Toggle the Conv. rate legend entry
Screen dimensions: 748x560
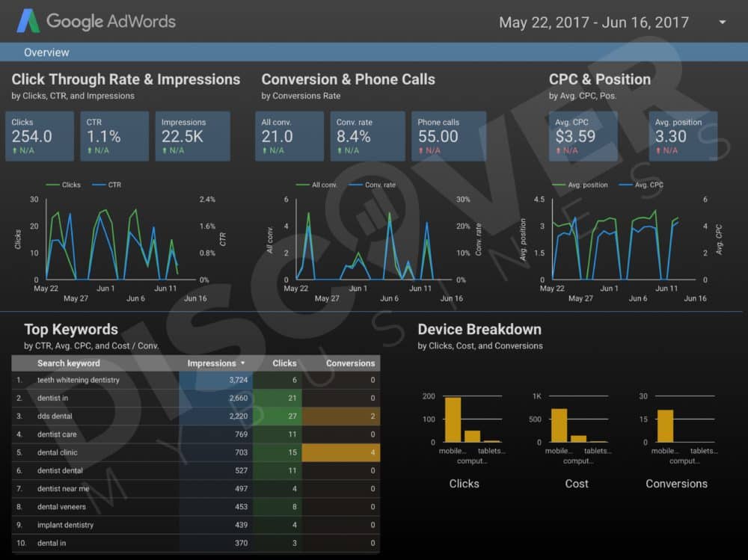(372, 185)
